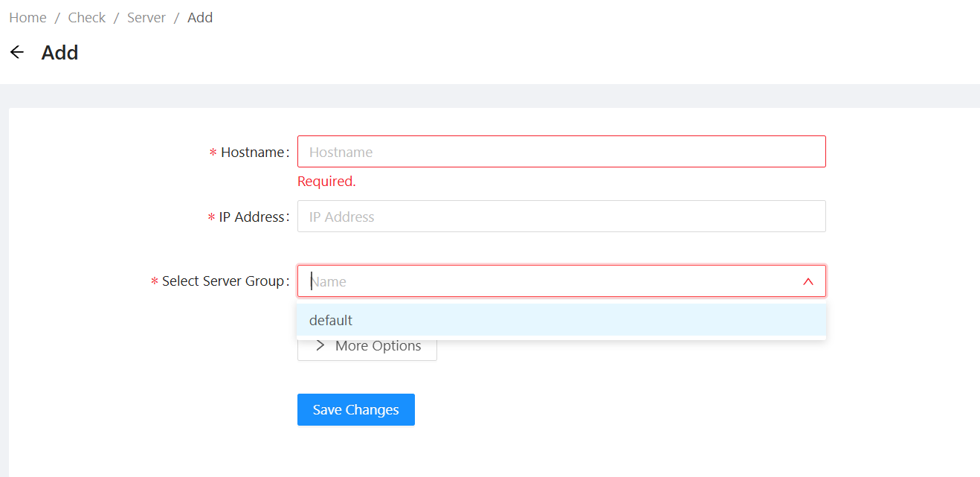Focus the Hostname input field
980x477 pixels.
tap(561, 152)
